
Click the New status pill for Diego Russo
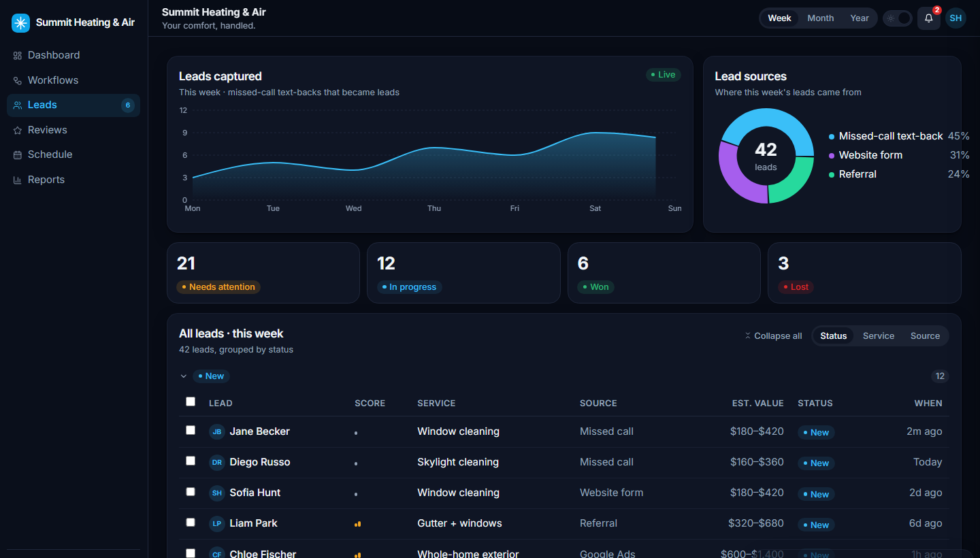pyautogui.click(x=816, y=463)
